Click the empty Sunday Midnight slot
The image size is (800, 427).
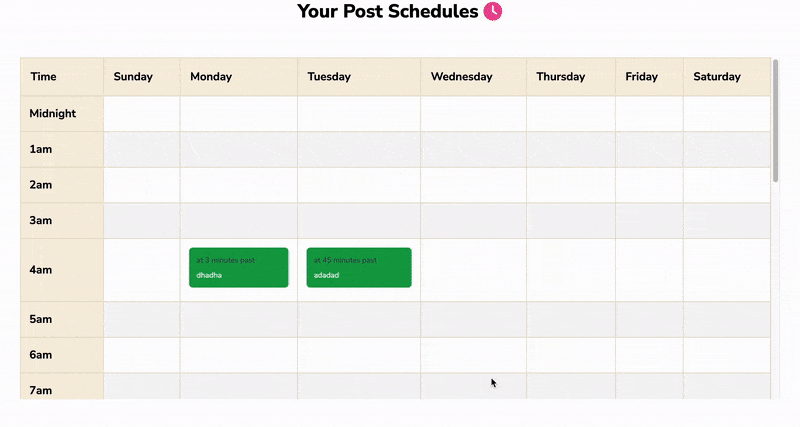coord(142,114)
